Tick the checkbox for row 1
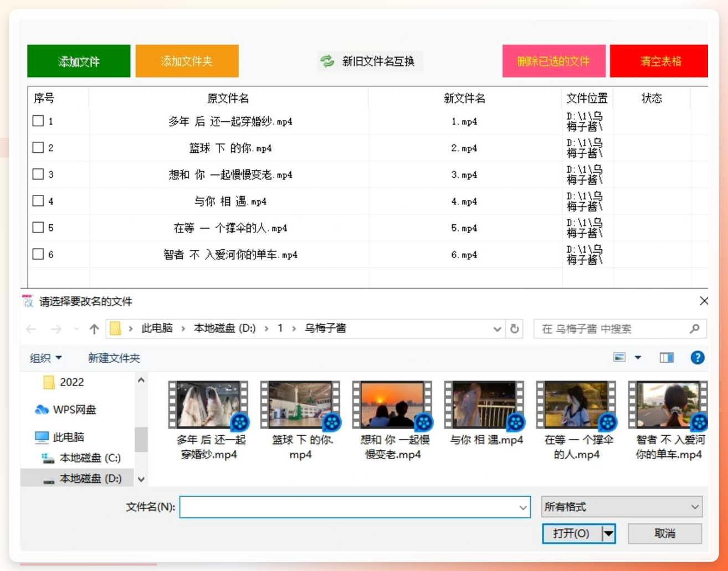Image resolution: width=728 pixels, height=571 pixels. [38, 121]
